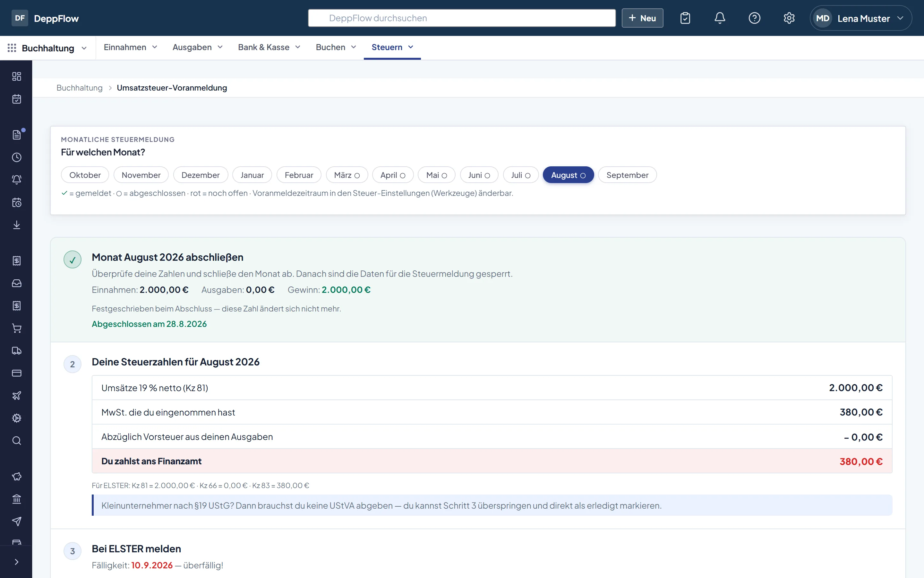
Task: Open the Einnahmen menu
Action: coord(131,47)
